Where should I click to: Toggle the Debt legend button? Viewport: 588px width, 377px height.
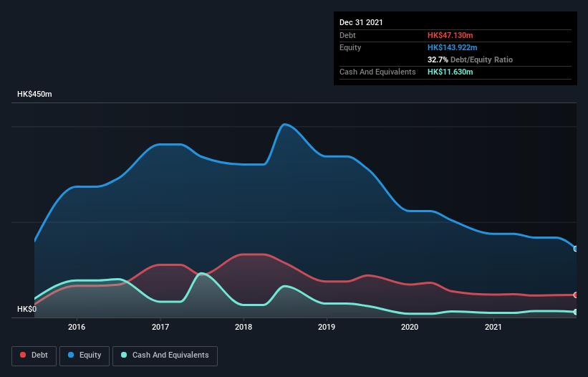tap(34, 355)
